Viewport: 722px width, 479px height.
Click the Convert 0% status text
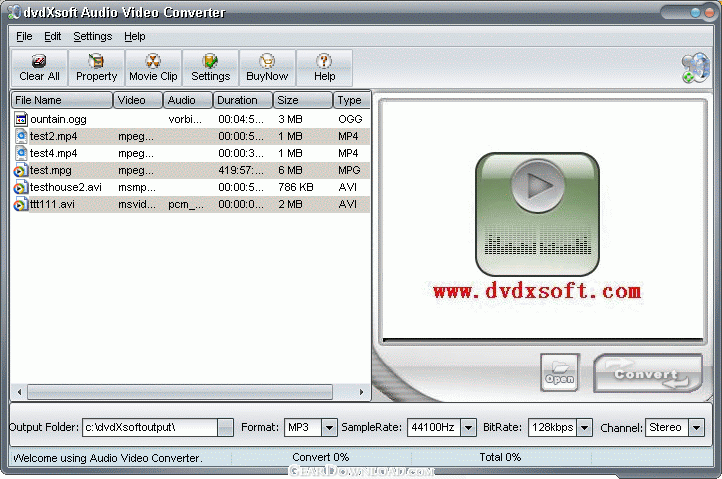coord(320,457)
